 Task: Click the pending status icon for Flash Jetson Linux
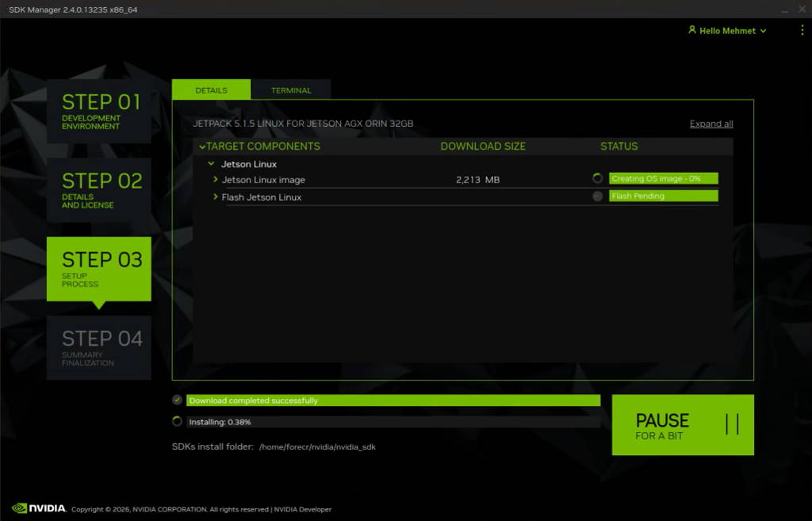[598, 196]
